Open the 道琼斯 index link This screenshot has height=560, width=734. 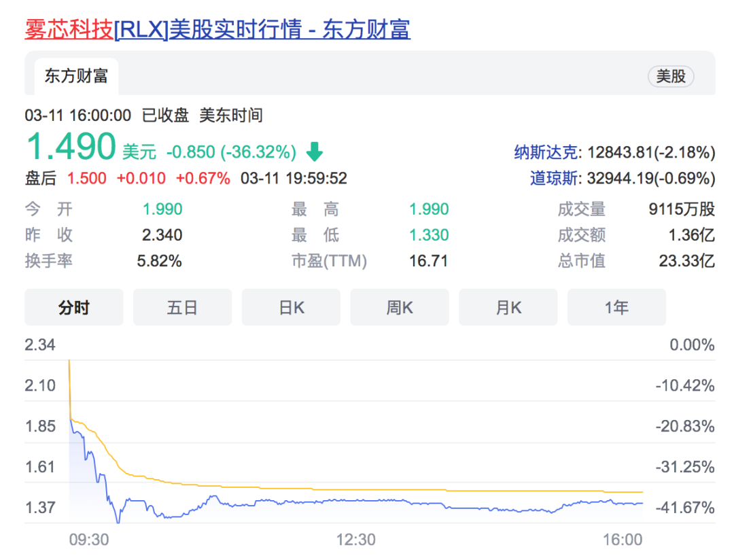tap(553, 179)
